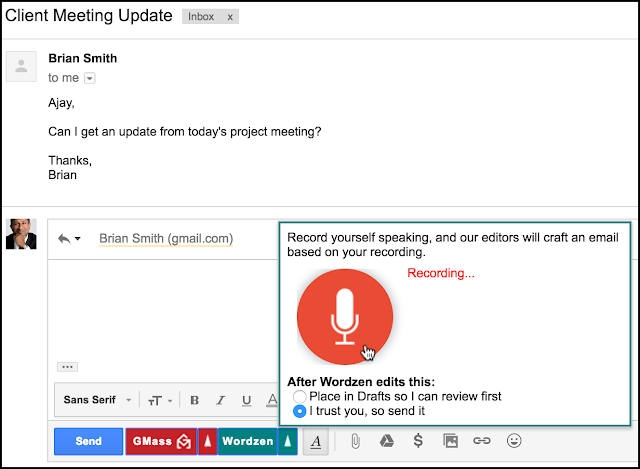Image resolution: width=640 pixels, height=469 pixels.
Task: Click the Brian Smith (gmail.com) recipient
Action: pos(166,238)
